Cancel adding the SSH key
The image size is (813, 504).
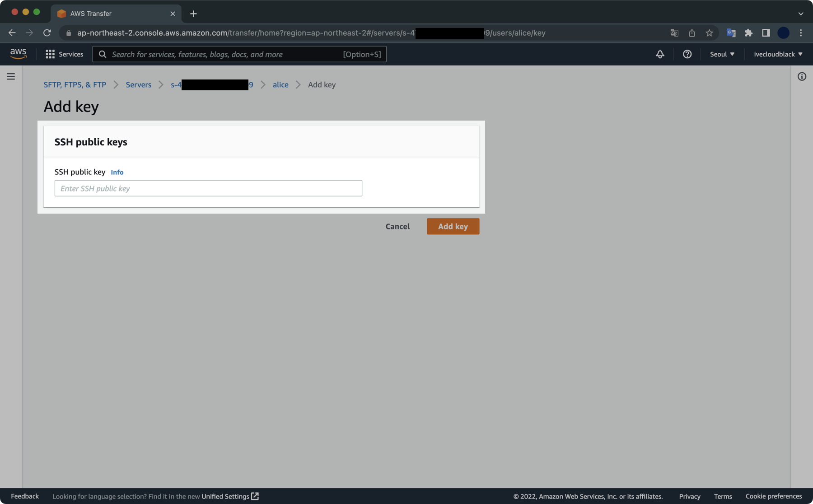(x=397, y=226)
